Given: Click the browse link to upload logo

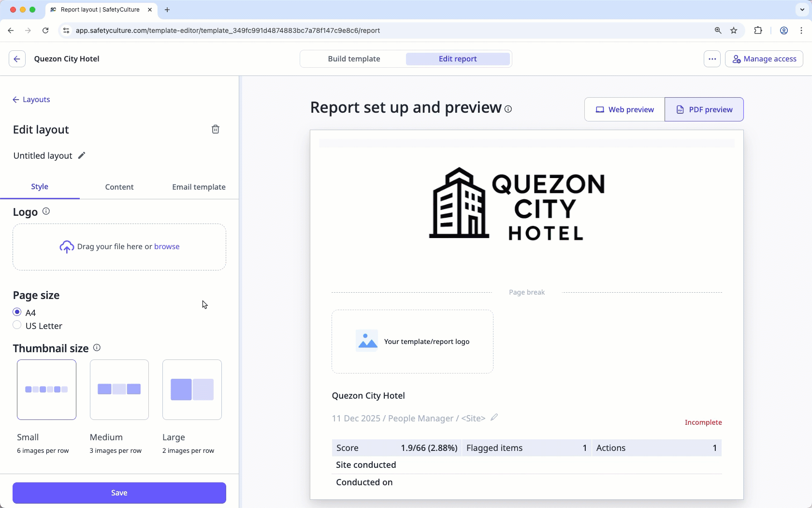Looking at the screenshot, I should [167, 247].
